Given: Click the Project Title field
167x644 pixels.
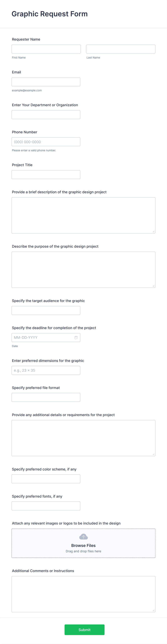Looking at the screenshot, I should [x=46, y=174].
